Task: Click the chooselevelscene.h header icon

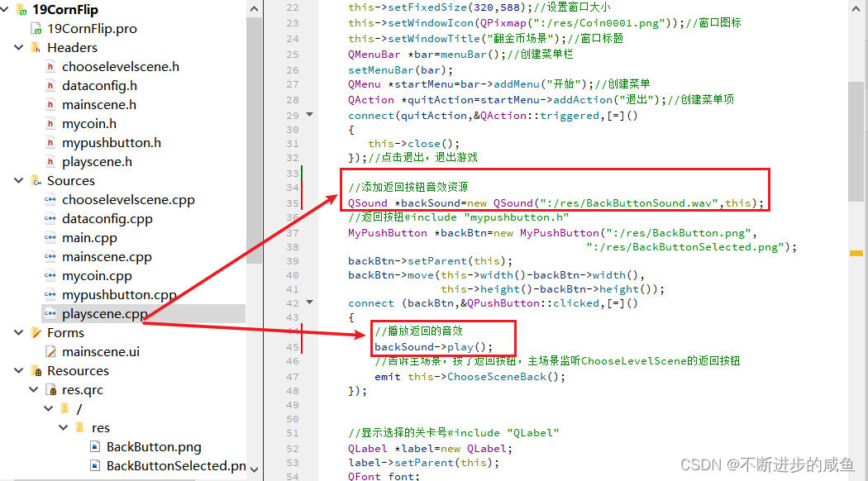Action: pos(50,66)
